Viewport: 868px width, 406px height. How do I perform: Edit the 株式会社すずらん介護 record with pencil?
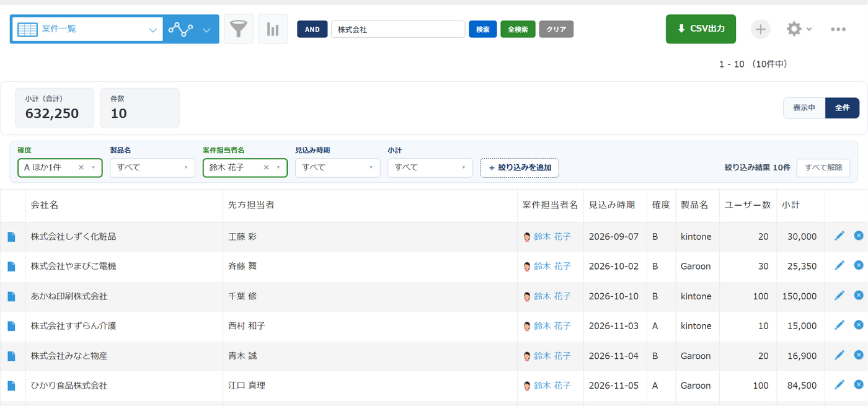tap(839, 325)
